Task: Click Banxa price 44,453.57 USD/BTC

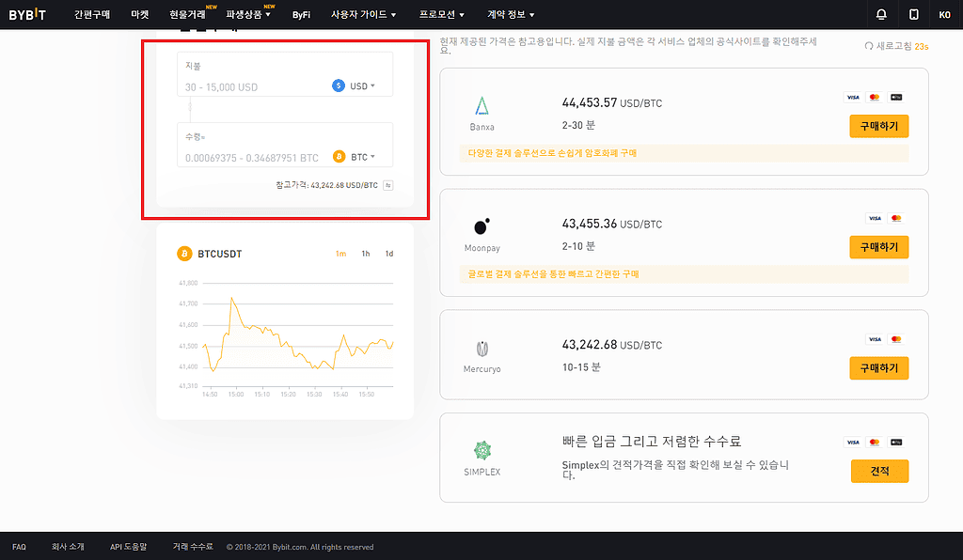Action: [611, 103]
